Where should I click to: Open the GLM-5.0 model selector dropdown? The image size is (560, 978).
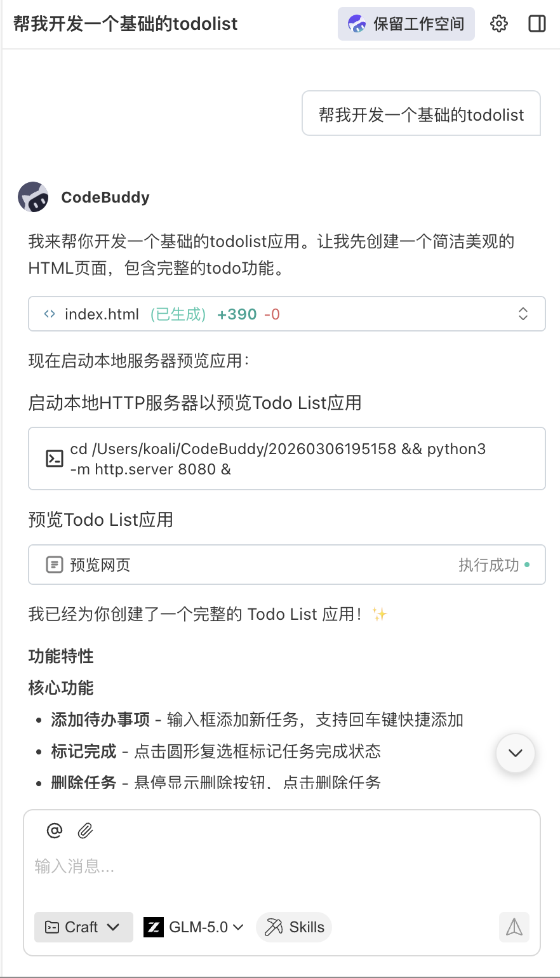point(194,927)
